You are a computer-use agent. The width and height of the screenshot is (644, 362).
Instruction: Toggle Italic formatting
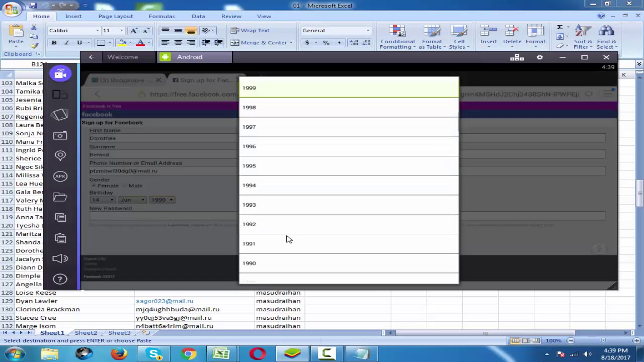(x=66, y=43)
